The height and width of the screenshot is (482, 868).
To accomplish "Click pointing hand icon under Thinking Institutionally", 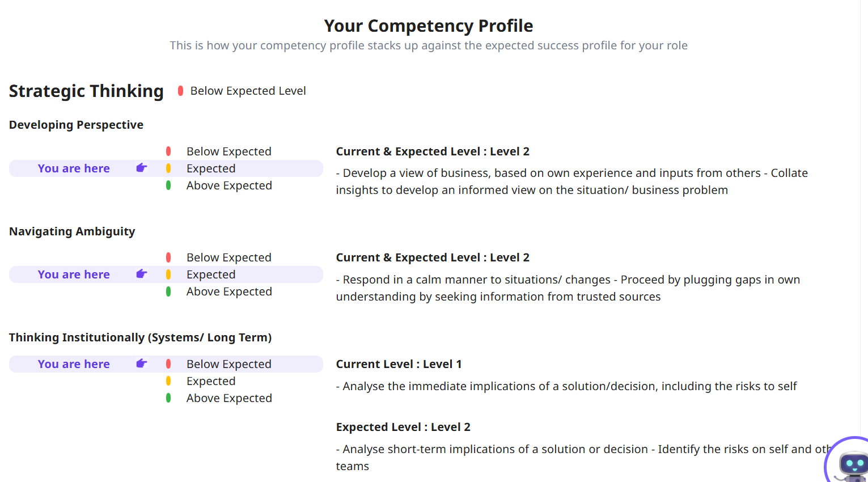I will coord(142,363).
